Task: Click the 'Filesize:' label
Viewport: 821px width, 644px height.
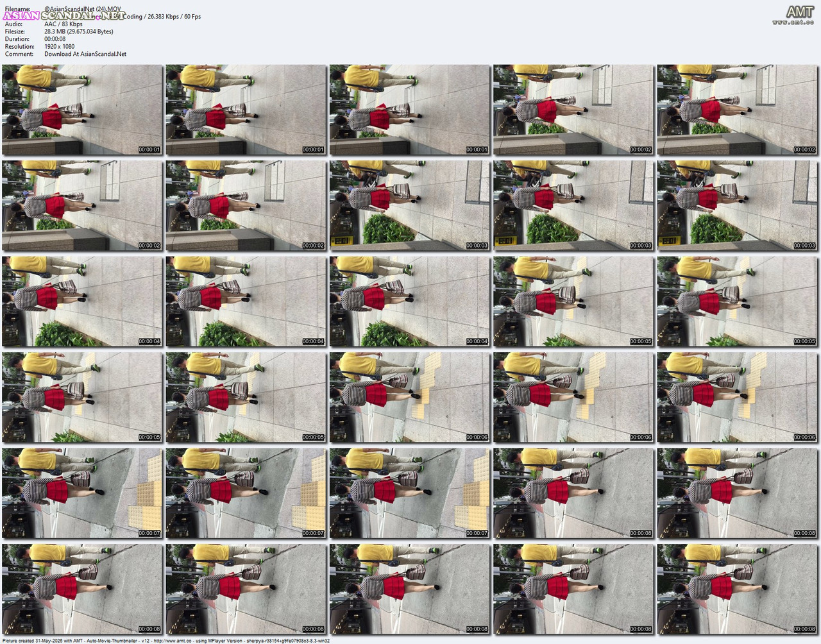Action: pyautogui.click(x=15, y=31)
